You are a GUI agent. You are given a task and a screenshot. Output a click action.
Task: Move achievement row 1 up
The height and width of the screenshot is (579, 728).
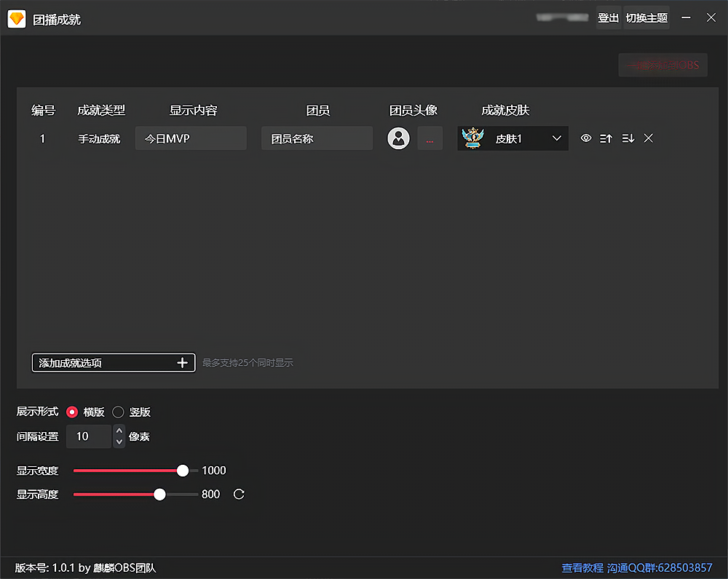[x=606, y=138]
